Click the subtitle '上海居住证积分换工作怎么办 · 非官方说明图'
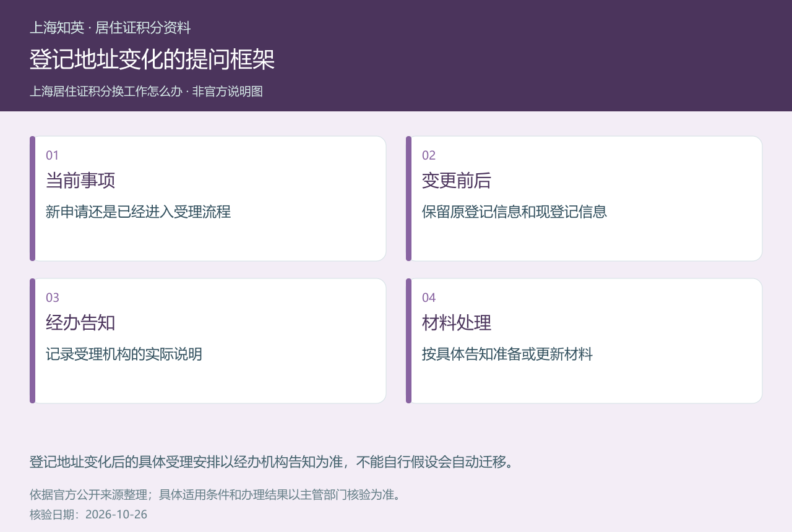The height and width of the screenshot is (532, 792). (x=146, y=91)
